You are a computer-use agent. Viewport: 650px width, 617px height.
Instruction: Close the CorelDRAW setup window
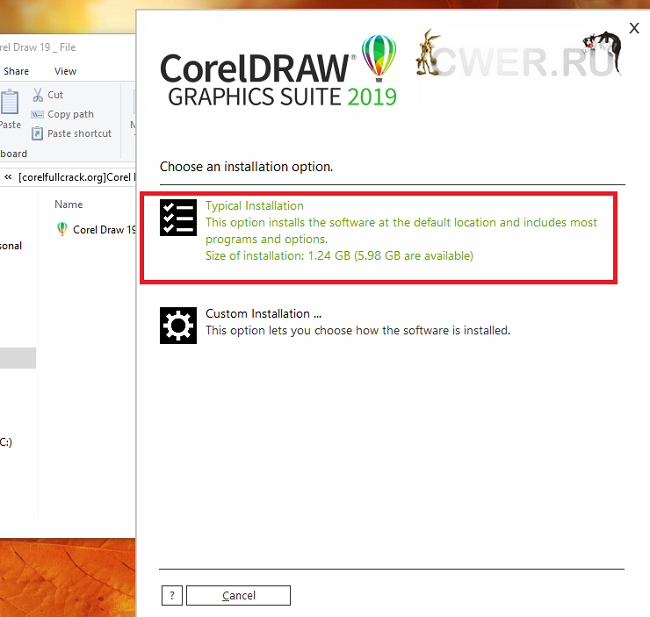pos(634,28)
